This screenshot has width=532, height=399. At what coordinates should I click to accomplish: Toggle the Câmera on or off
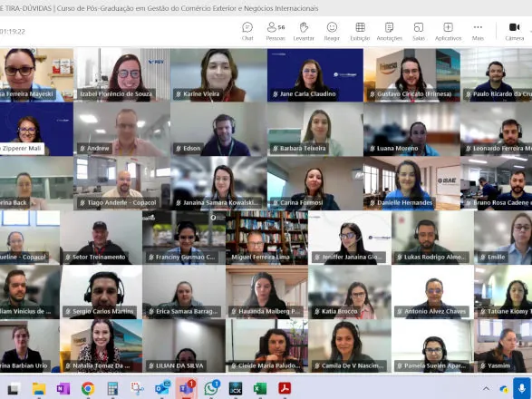click(515, 31)
